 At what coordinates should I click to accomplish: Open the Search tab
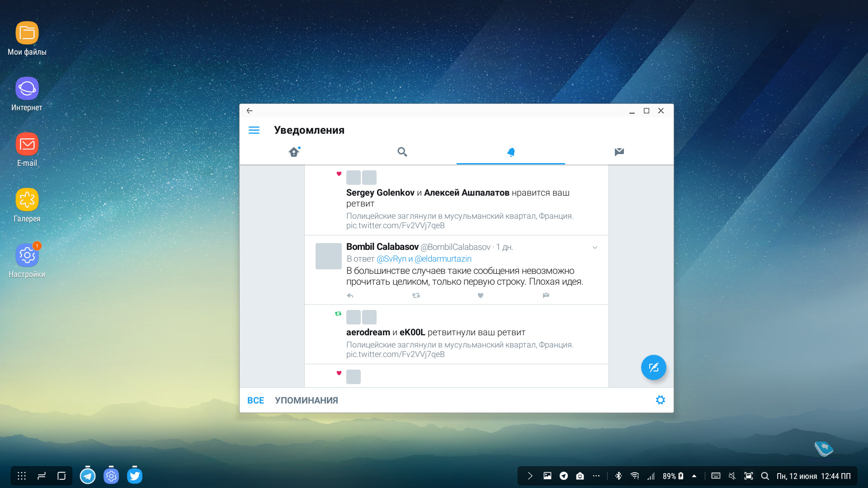[x=402, y=152]
